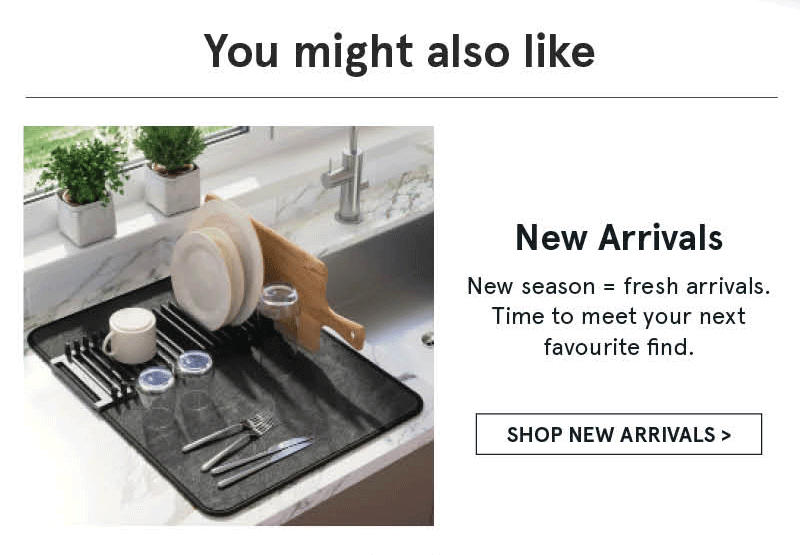
Task: Click the knives lying on the drying mat
Action: tap(263, 462)
